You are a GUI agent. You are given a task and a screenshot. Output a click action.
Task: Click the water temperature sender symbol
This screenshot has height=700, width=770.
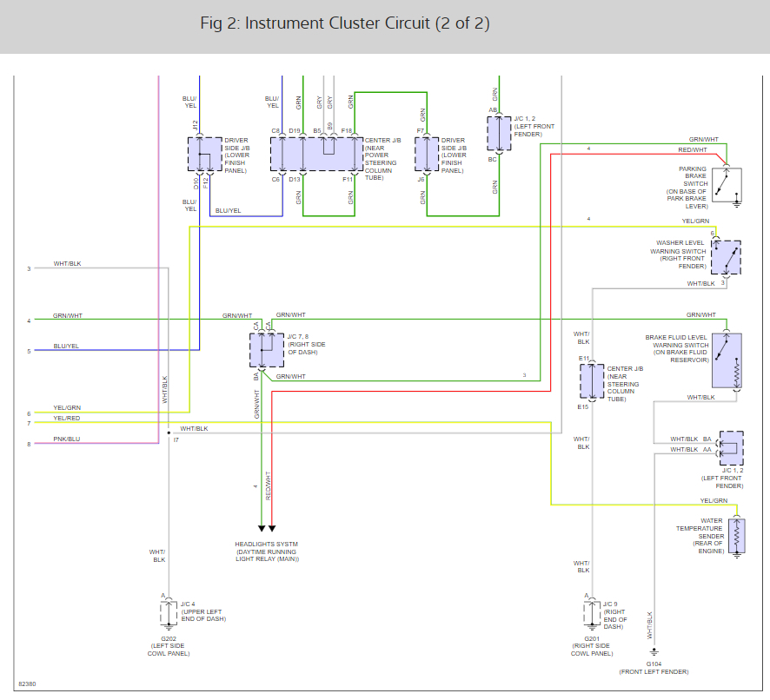pyautogui.click(x=736, y=535)
